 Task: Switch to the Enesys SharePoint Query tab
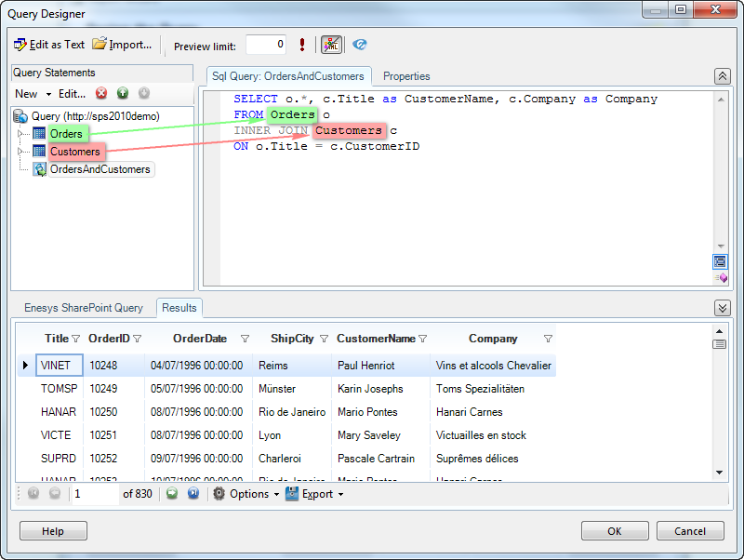[84, 308]
